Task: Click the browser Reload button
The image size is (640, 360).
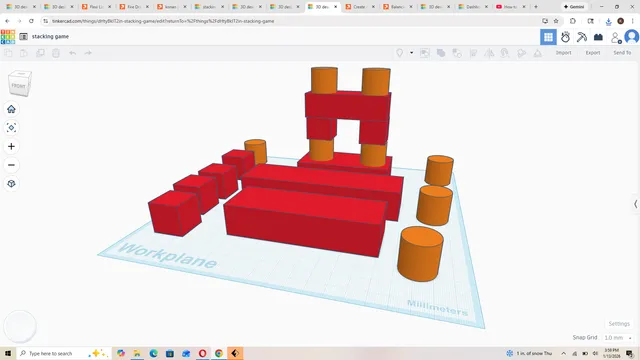Action: 31,21
